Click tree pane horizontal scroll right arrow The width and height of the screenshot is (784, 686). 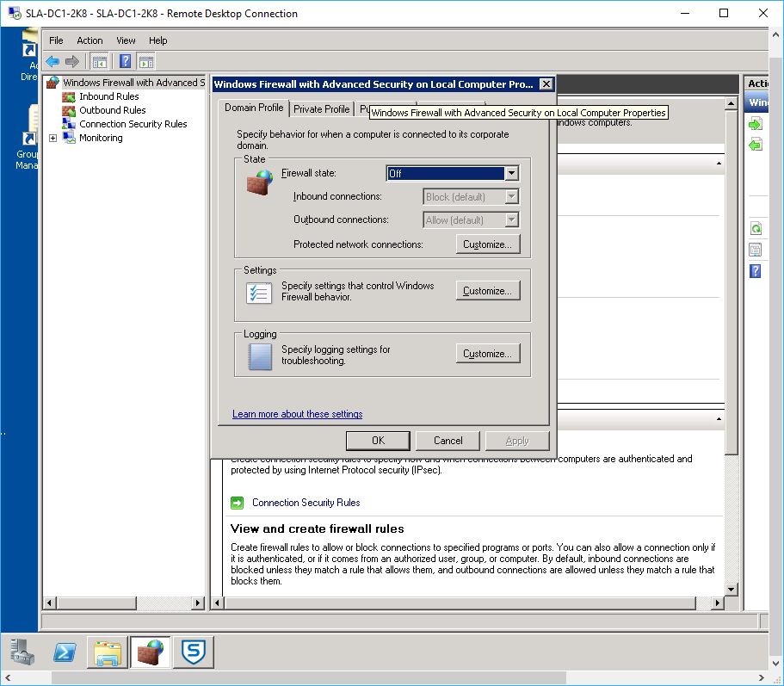coord(198,603)
